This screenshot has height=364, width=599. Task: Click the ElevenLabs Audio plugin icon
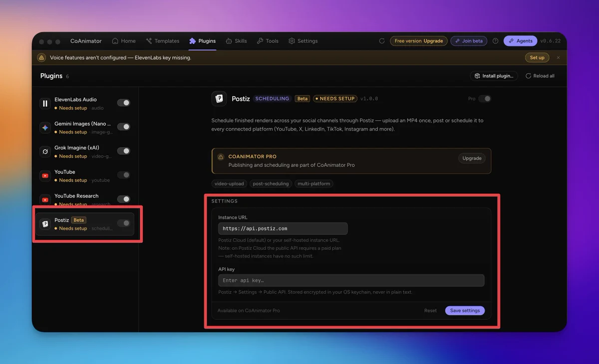(45, 103)
